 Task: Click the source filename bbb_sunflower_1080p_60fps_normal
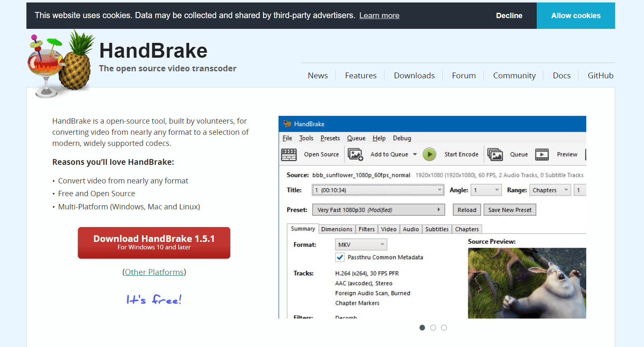click(361, 175)
